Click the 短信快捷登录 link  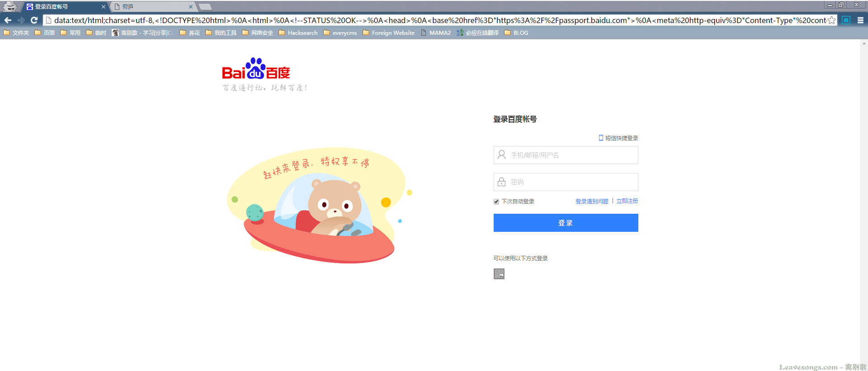(x=618, y=138)
